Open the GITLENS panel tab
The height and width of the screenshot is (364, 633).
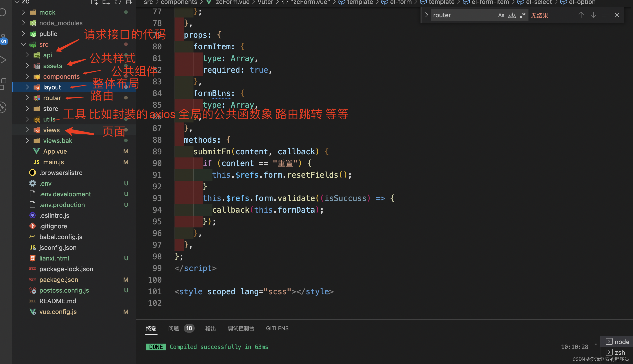pos(277,328)
